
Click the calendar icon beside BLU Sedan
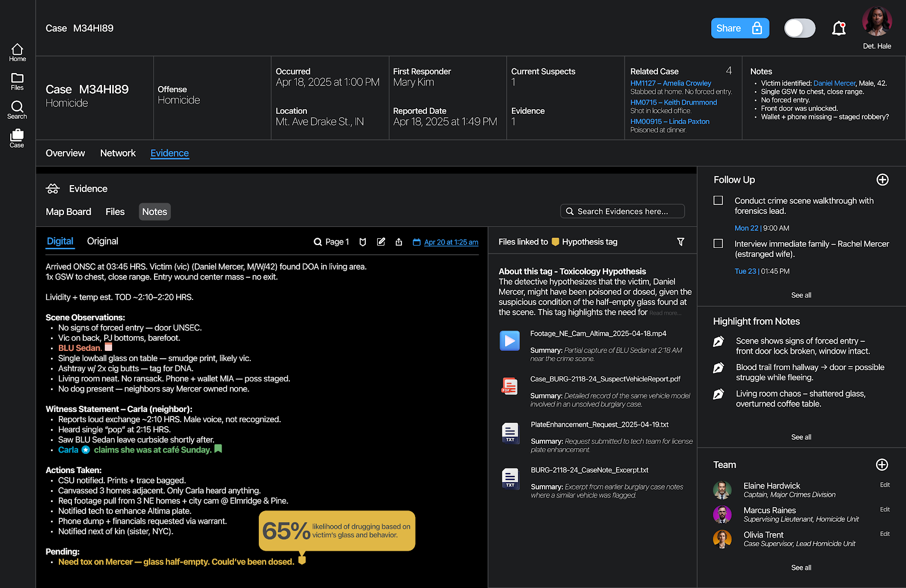click(109, 347)
